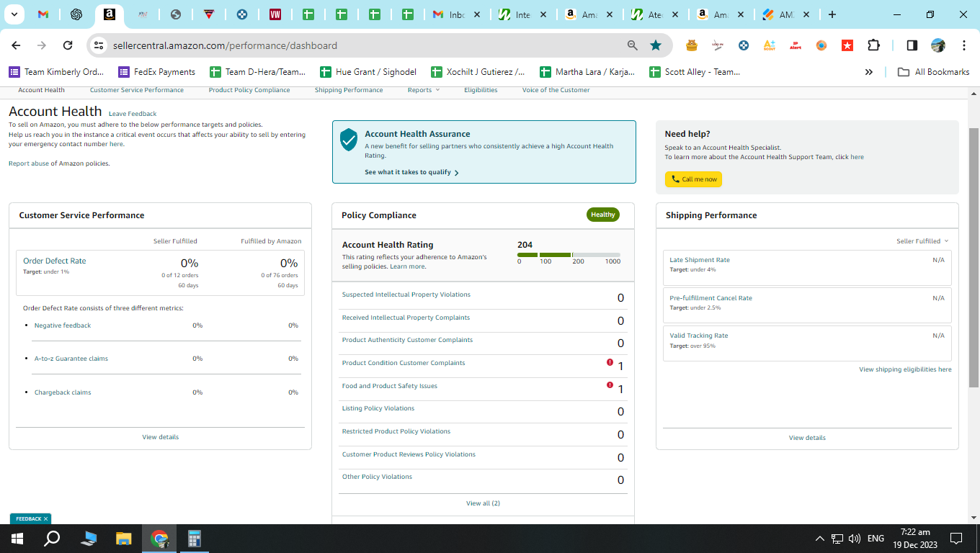
Task: Bookmark this page with star icon
Action: [656, 45]
